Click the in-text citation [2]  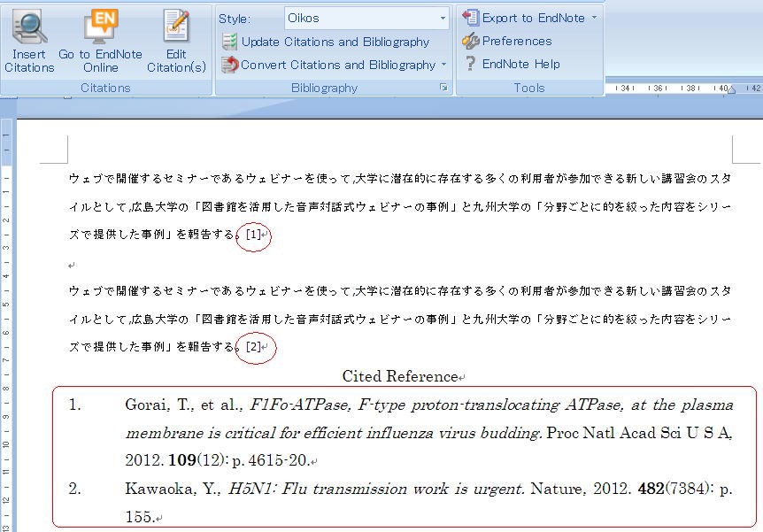tap(253, 347)
